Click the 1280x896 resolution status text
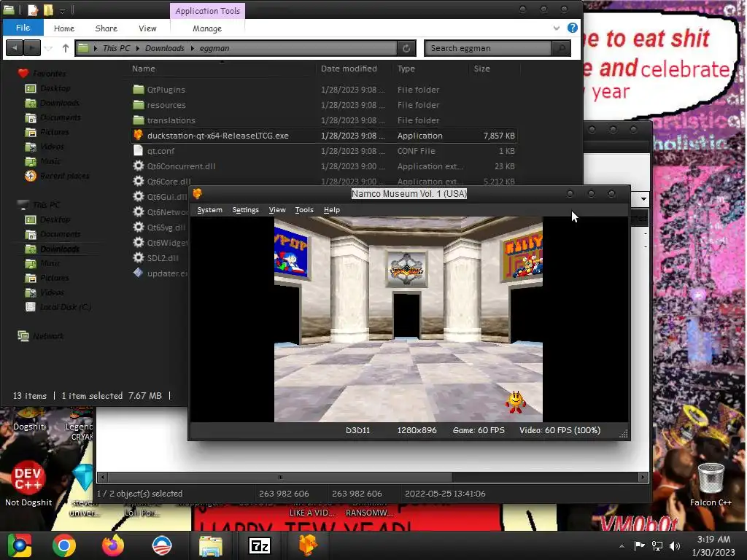Screen dimensions: 747x560 (x=417, y=430)
